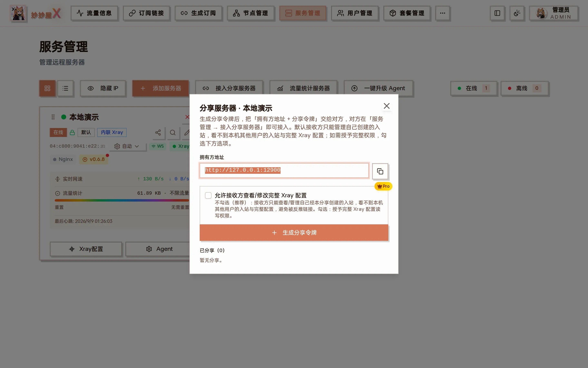Open the 用户管理 tab
The image size is (588, 368).
355,13
